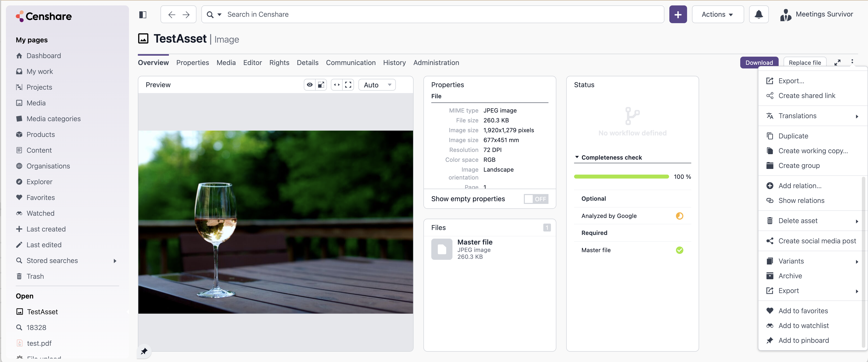Go forward with the right arrow
This screenshot has height=362, width=868.
point(186,15)
